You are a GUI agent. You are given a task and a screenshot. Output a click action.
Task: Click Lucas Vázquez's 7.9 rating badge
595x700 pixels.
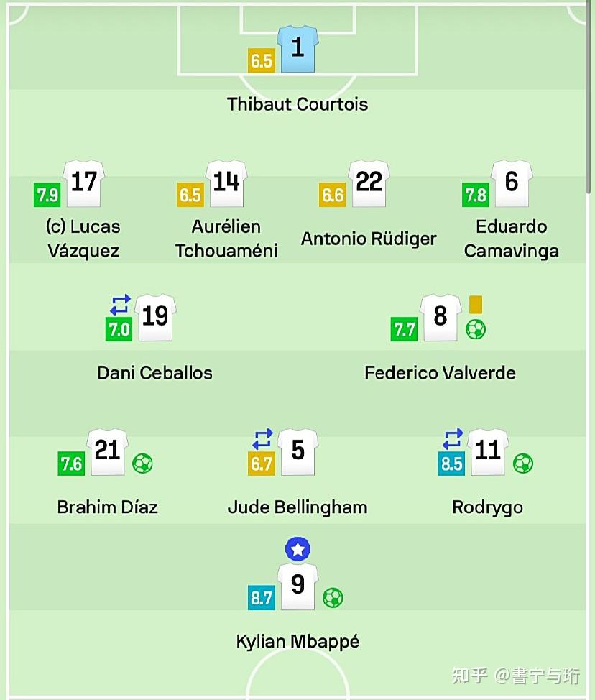(x=47, y=195)
